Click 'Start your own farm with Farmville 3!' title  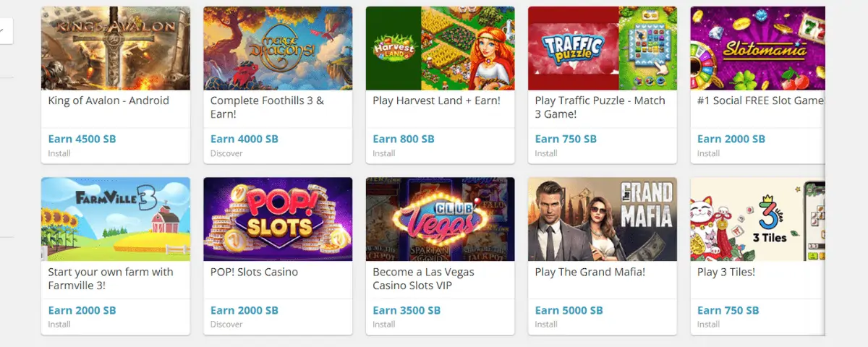(x=111, y=278)
